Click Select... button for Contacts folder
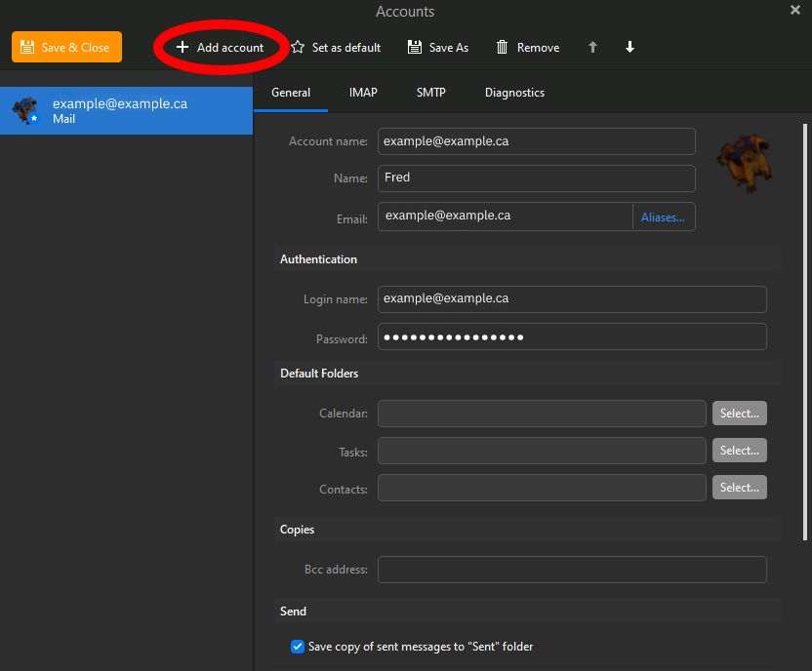This screenshot has height=671, width=812. click(x=740, y=488)
